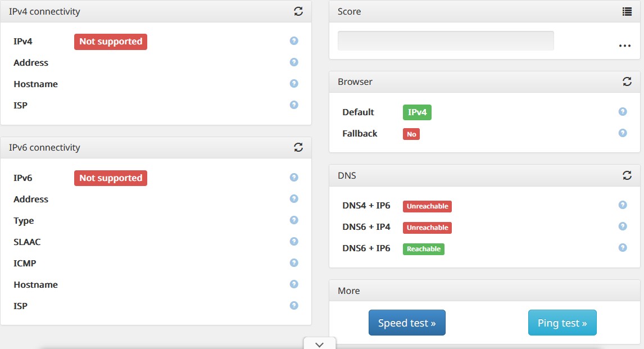Click help icon for IPv4 ISP
This screenshot has height=349, width=644.
point(294,105)
